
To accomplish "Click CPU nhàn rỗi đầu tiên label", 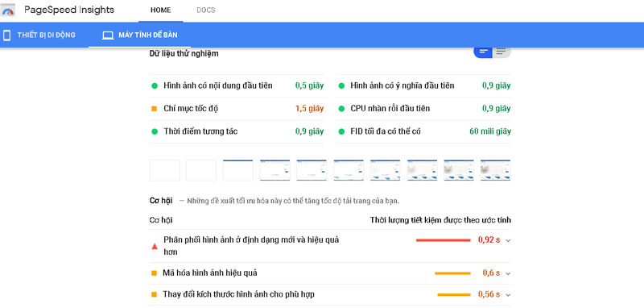I will 390,109.
